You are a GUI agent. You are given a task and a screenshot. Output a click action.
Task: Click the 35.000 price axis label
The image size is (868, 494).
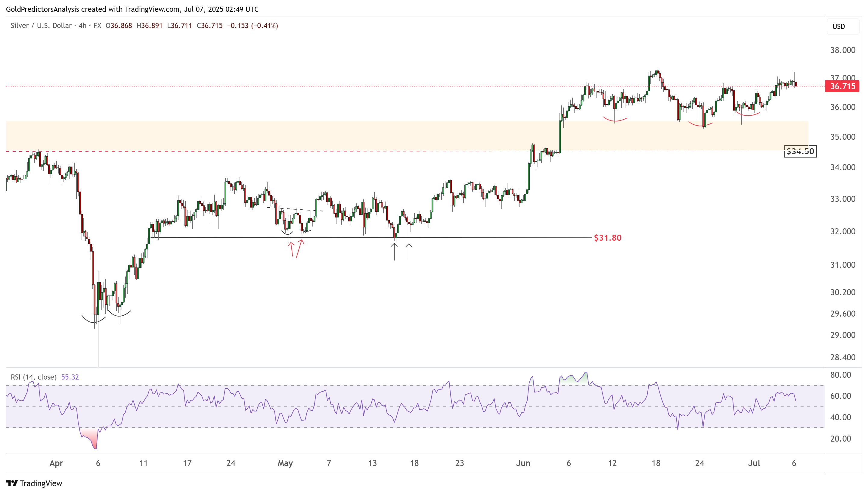pos(843,137)
